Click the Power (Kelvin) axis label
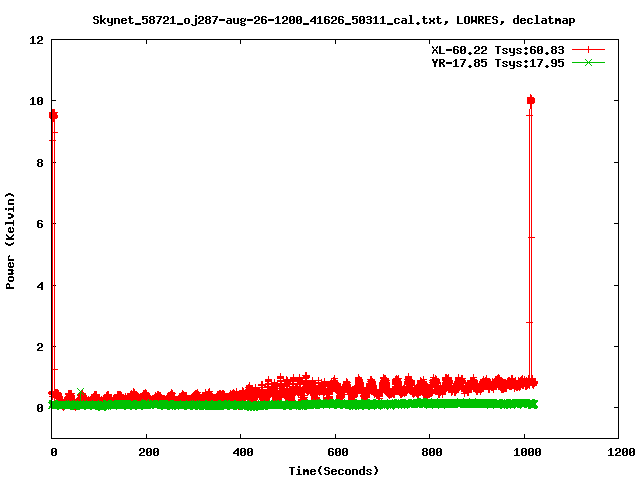This screenshot has height=480, width=640. [x=10, y=241]
